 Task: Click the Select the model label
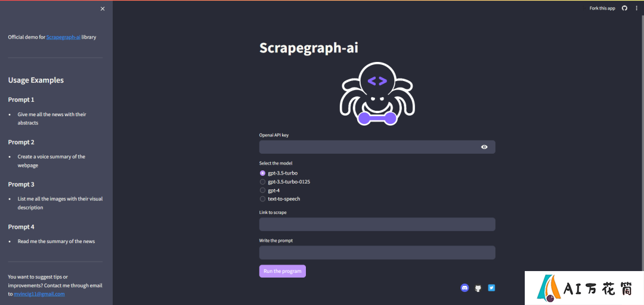tap(275, 163)
